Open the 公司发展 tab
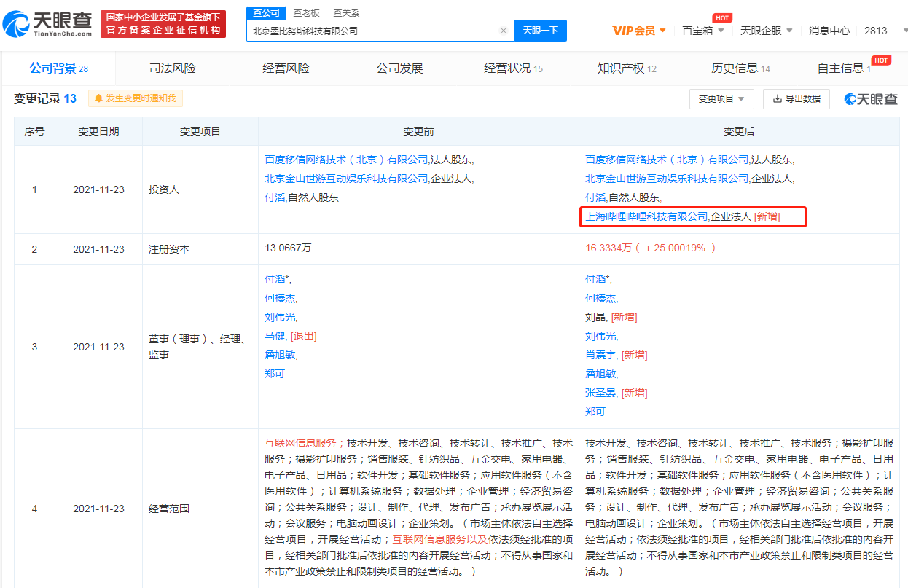This screenshot has width=908, height=588. [x=400, y=68]
